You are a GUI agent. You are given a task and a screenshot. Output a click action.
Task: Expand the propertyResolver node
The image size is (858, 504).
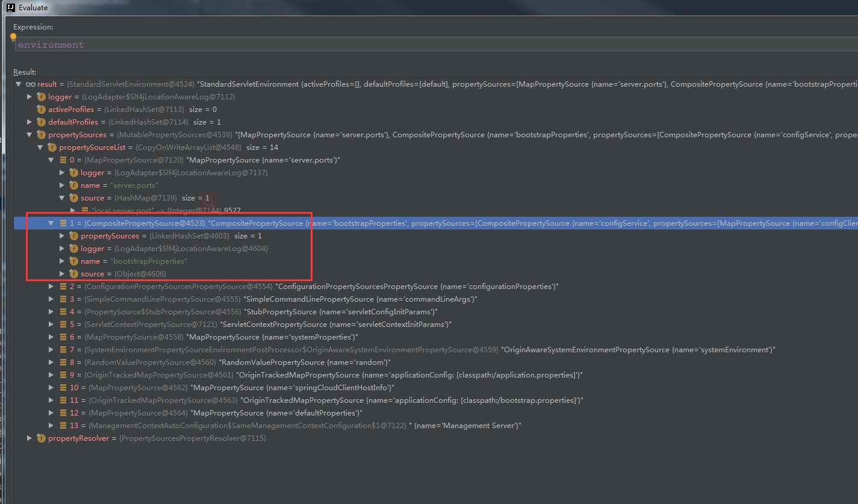click(x=30, y=438)
